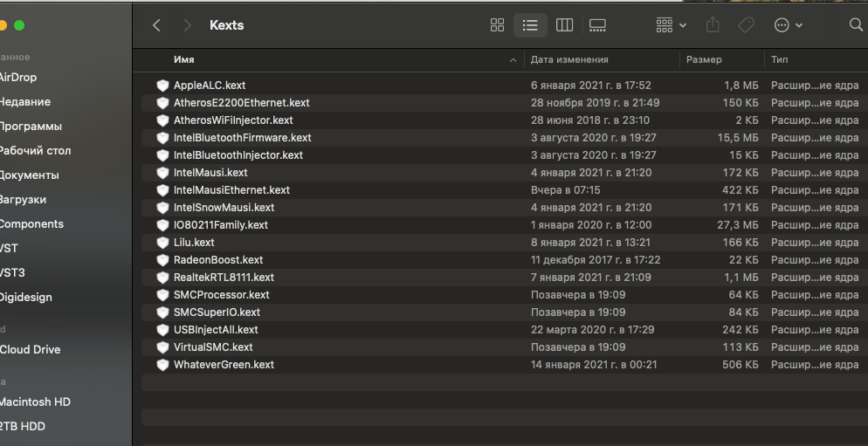The height and width of the screenshot is (446, 868).
Task: Sort by Тип column header
Action: [x=780, y=59]
